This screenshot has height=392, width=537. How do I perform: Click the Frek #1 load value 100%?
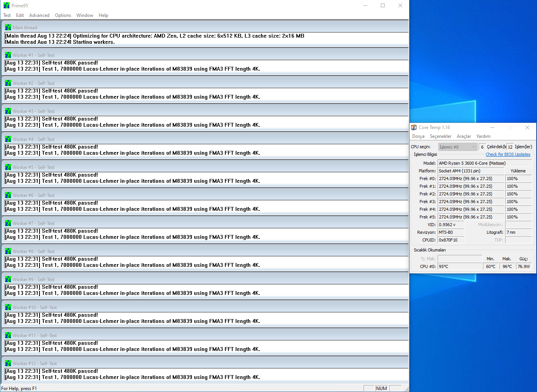[x=518, y=186]
